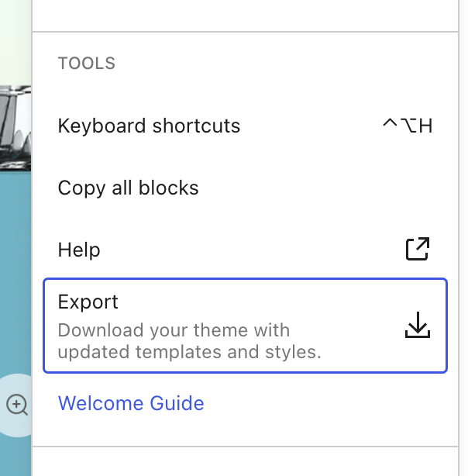This screenshot has width=468, height=476.
Task: Select the image block on the canvas
Action: pos(15,129)
